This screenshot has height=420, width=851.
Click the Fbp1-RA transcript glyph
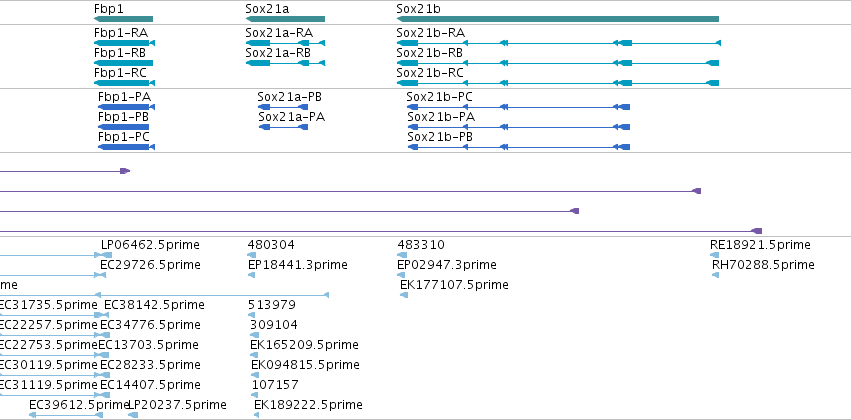pyautogui.click(x=124, y=43)
